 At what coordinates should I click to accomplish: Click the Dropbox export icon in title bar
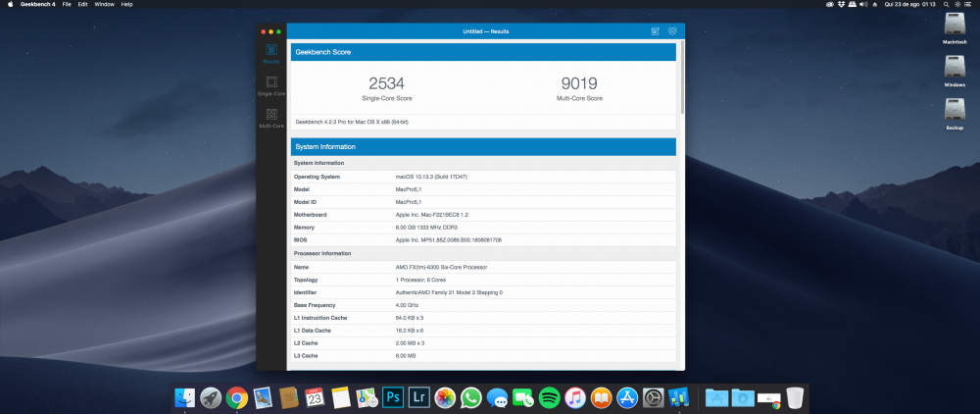[672, 31]
